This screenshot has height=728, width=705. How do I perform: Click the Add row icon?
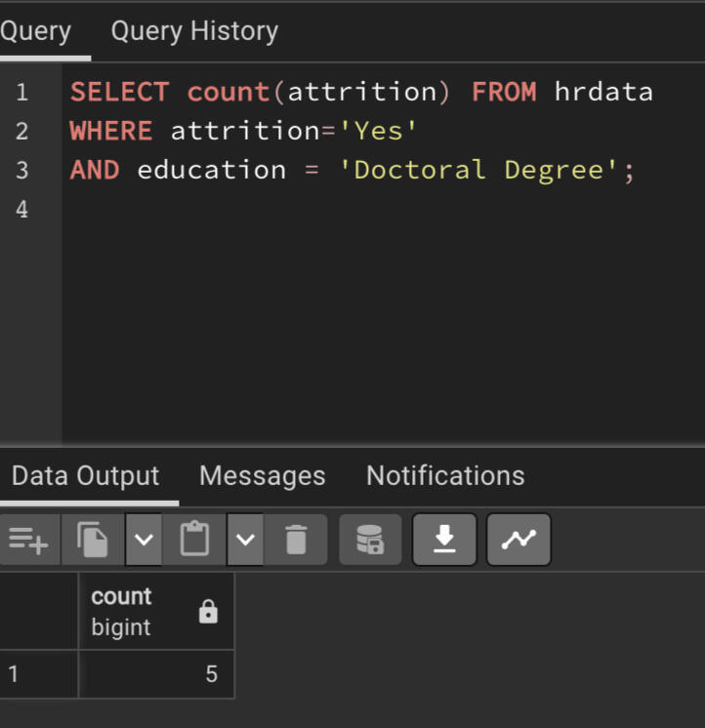point(29,540)
